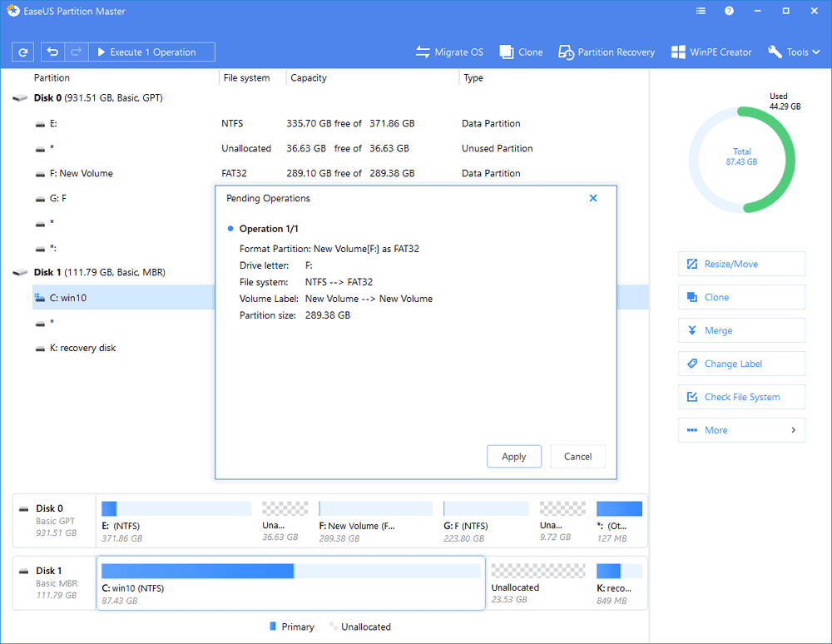Open WinPE Creator

pos(711,52)
